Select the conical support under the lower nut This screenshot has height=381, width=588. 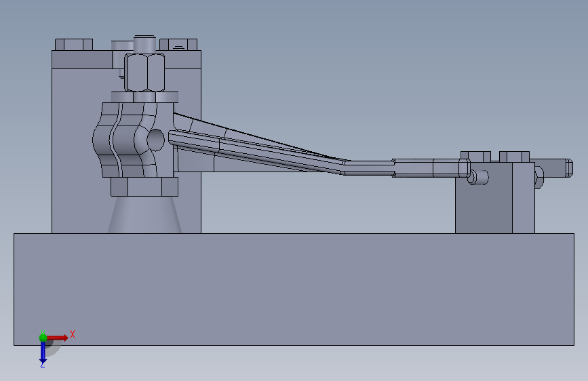[144, 214]
